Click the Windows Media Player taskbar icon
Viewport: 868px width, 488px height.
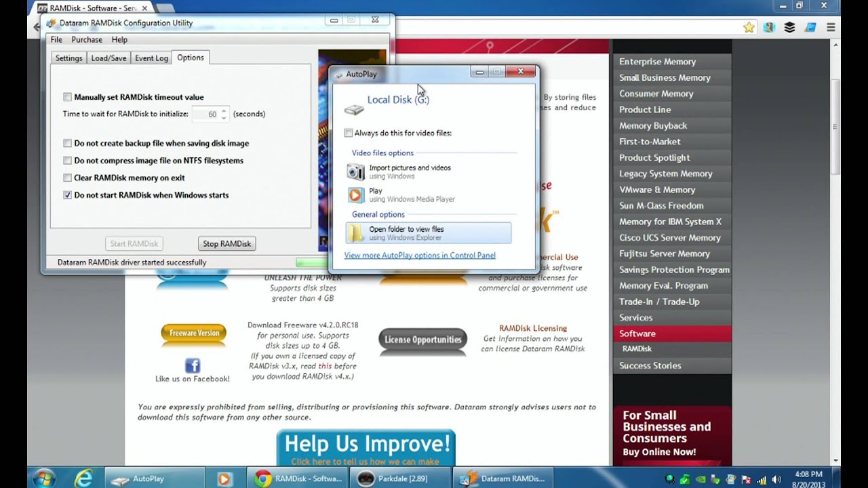pyautogui.click(x=224, y=479)
